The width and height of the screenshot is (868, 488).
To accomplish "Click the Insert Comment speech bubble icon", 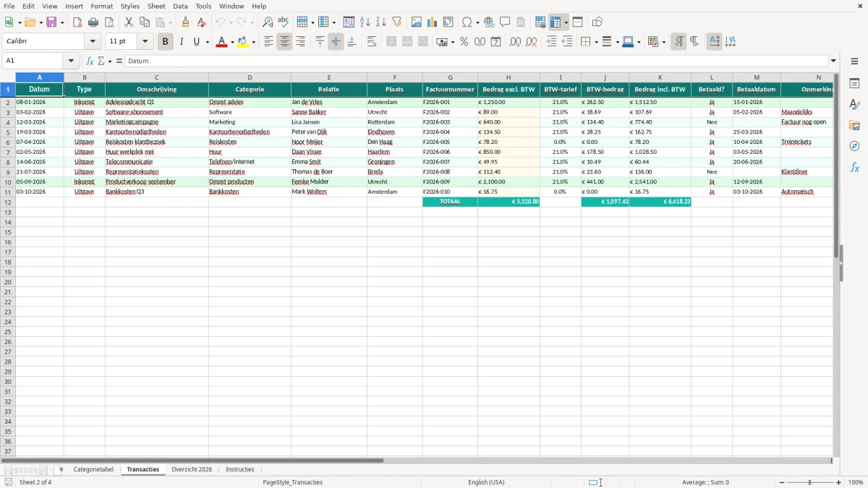I will pos(505,22).
